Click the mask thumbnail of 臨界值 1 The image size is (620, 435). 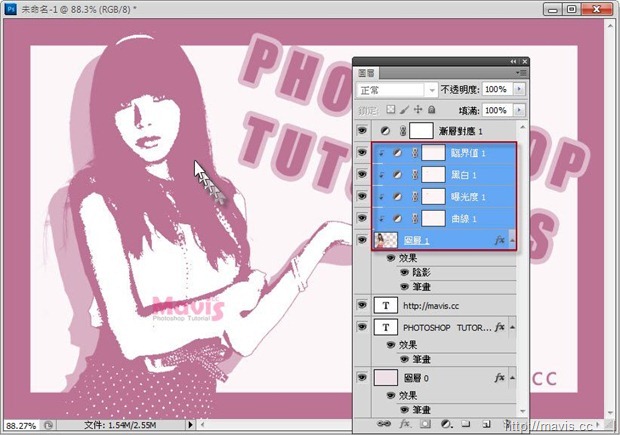(x=433, y=153)
